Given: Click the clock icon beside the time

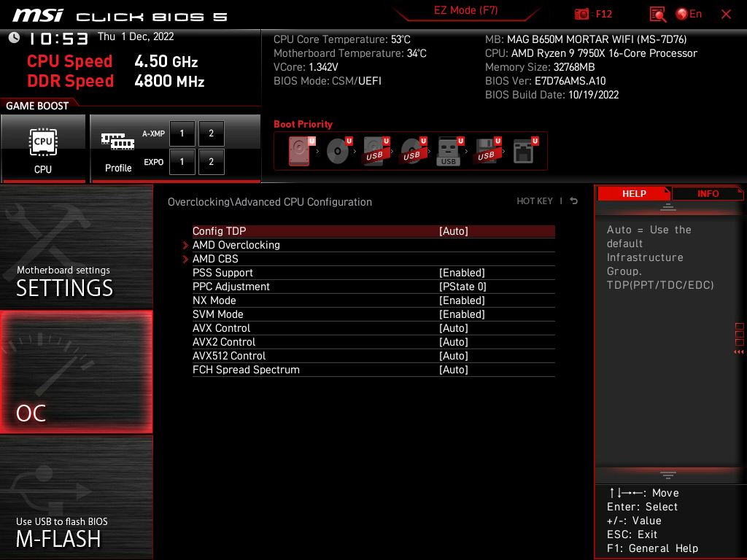Looking at the screenshot, I should 15,38.
